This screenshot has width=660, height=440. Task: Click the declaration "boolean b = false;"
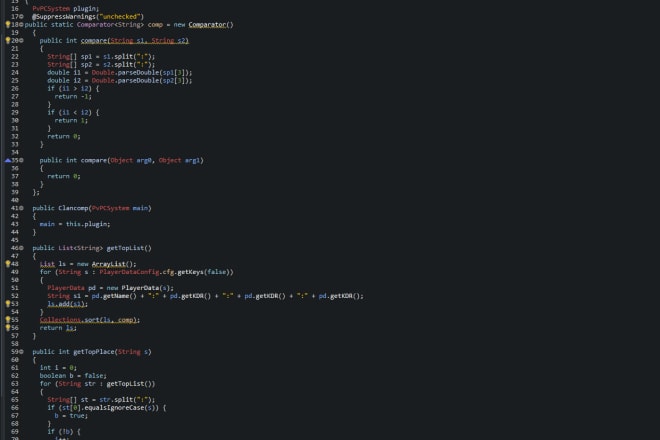click(x=73, y=376)
